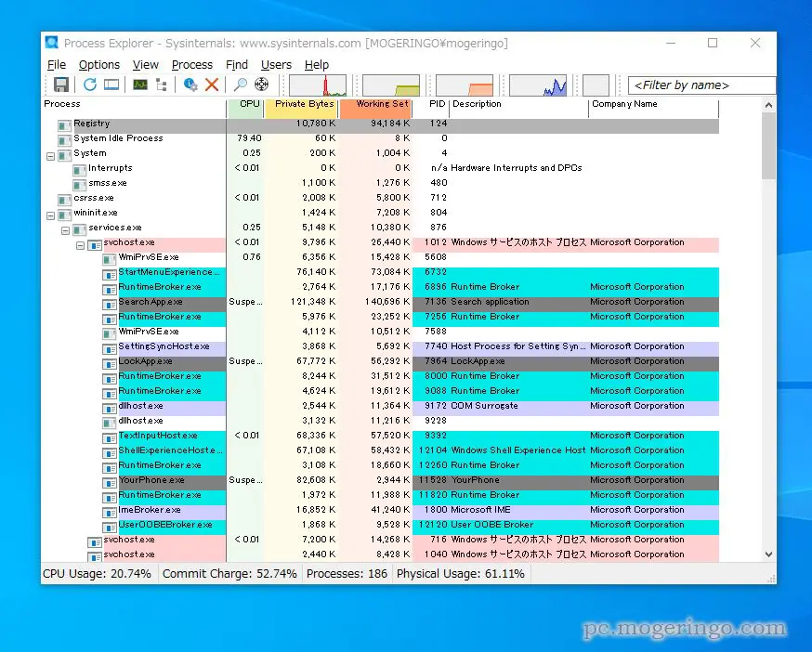
Task: Toggle the lower pane window icon
Action: pos(111,85)
